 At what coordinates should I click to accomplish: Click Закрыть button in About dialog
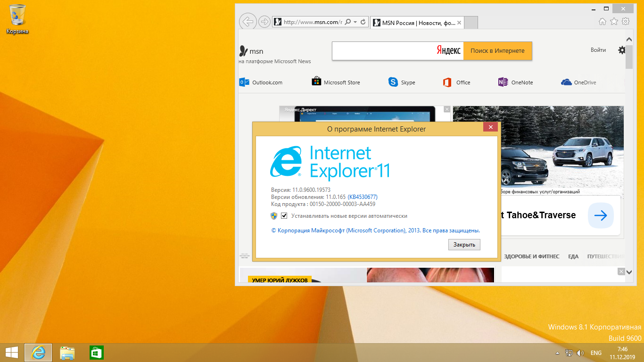pos(464,245)
